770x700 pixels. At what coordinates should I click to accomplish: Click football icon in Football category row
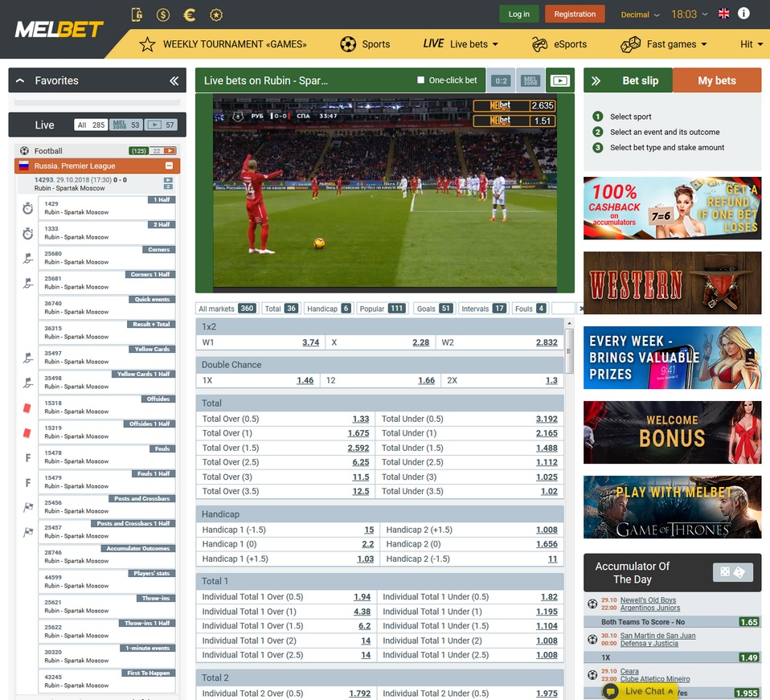(24, 151)
